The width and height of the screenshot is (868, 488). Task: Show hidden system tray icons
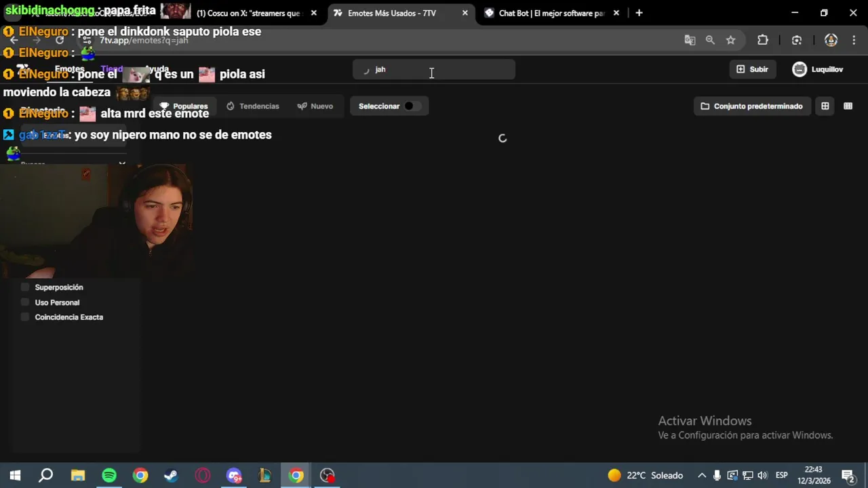(702, 475)
